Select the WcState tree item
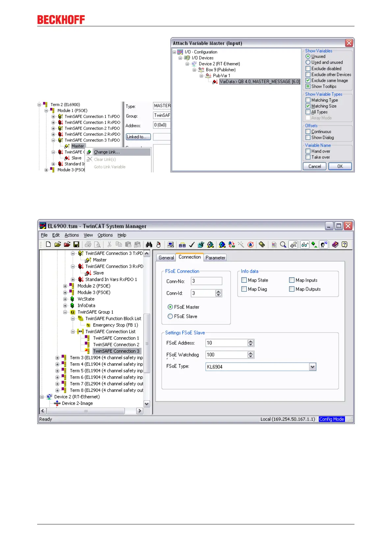 [86, 299]
